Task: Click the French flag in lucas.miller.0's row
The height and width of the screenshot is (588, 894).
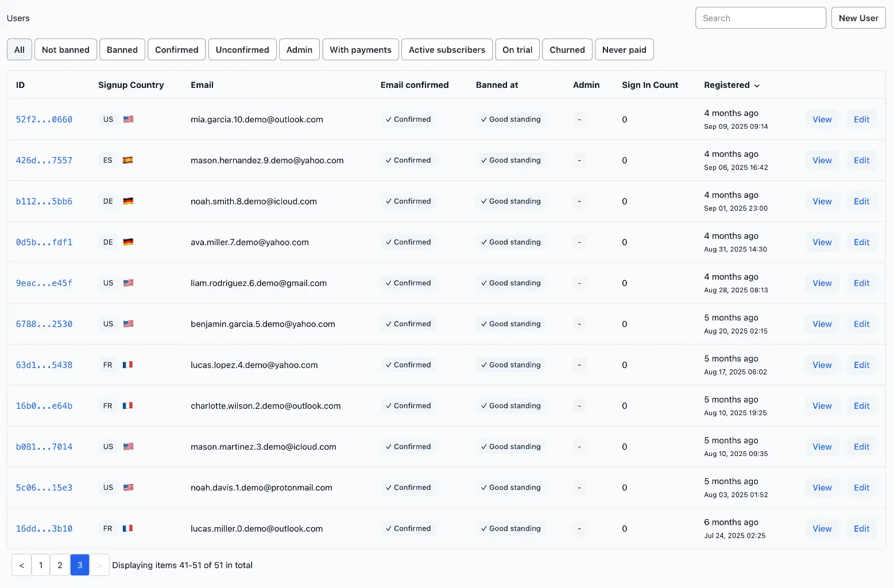Action: point(127,528)
